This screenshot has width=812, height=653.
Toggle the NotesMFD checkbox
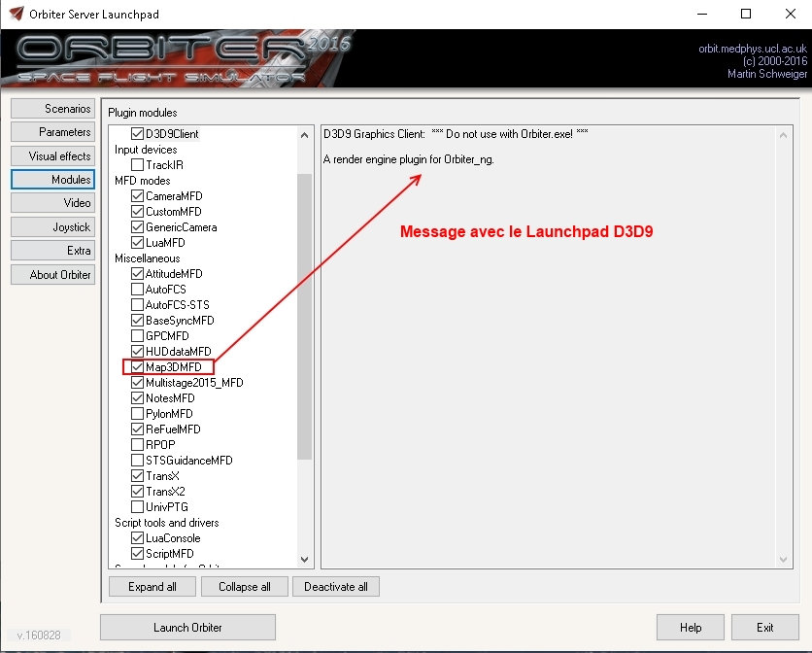137,398
